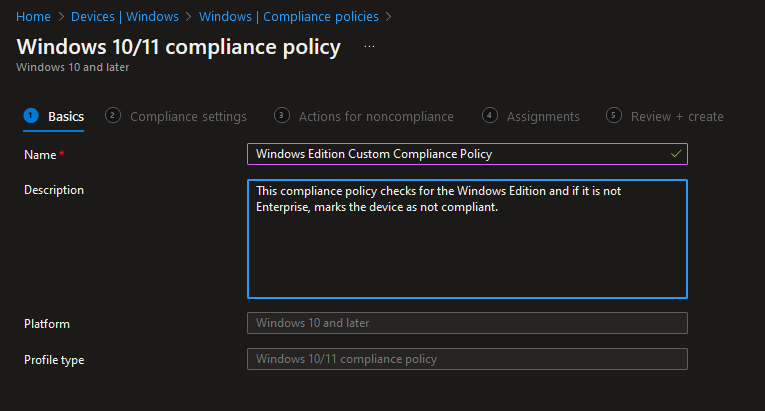Go to Devices | Windows breadcrumb
The image size is (765, 411).
tap(125, 17)
